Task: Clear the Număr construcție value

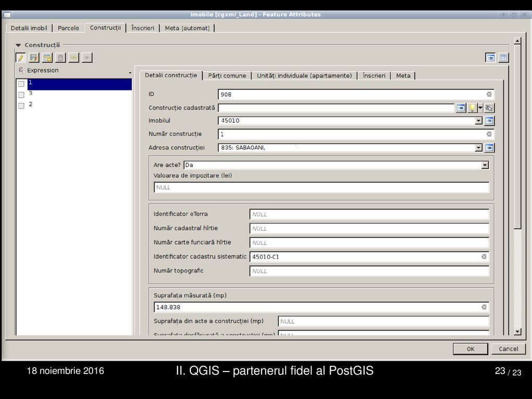Action: [489, 134]
